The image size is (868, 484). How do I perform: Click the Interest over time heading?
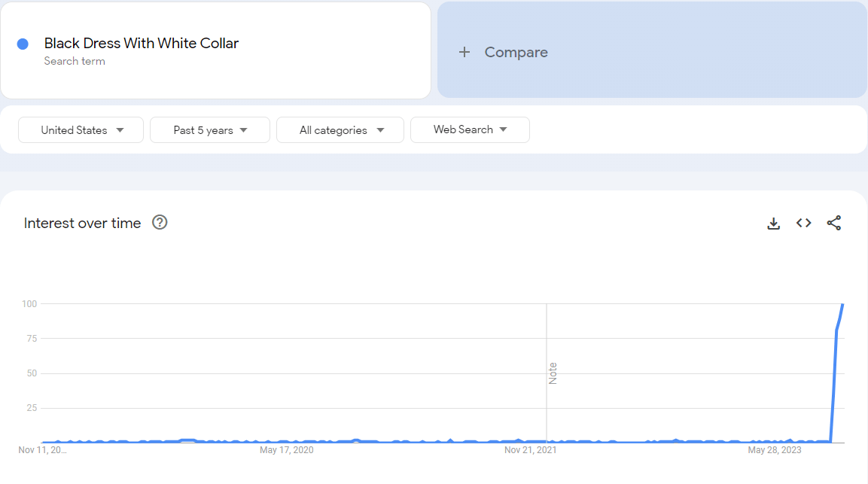[x=82, y=224]
